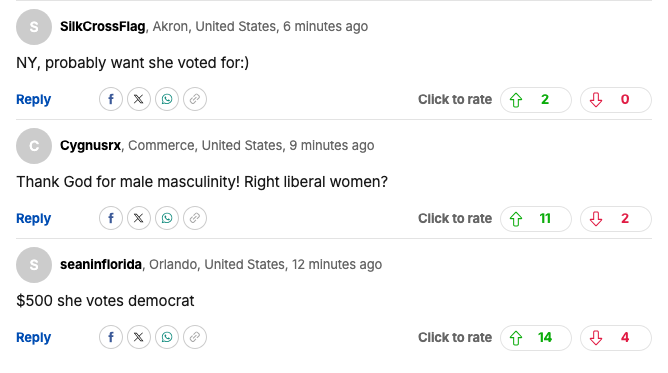Upvote seaninflorida's comment with 14 votes

tap(536, 338)
